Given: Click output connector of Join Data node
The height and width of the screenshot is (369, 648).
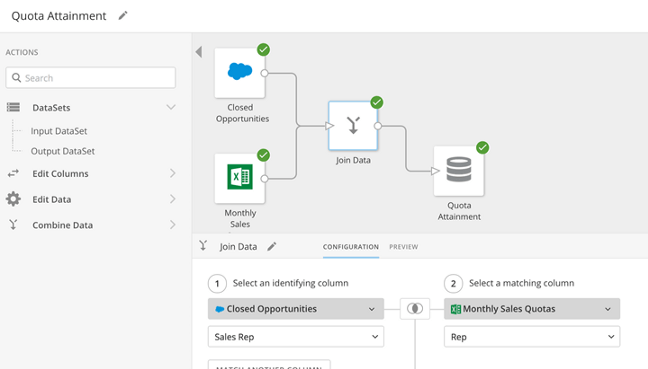Looking at the screenshot, I should (378, 126).
